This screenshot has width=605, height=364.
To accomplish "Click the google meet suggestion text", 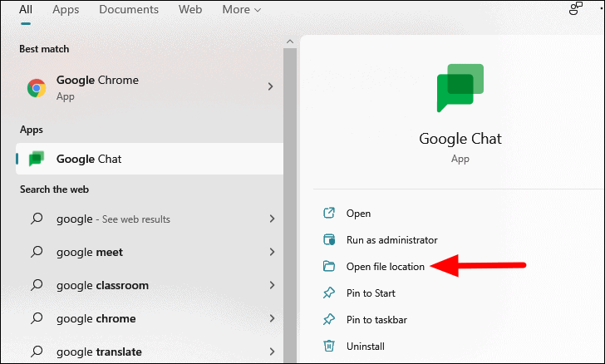I will [x=90, y=252].
